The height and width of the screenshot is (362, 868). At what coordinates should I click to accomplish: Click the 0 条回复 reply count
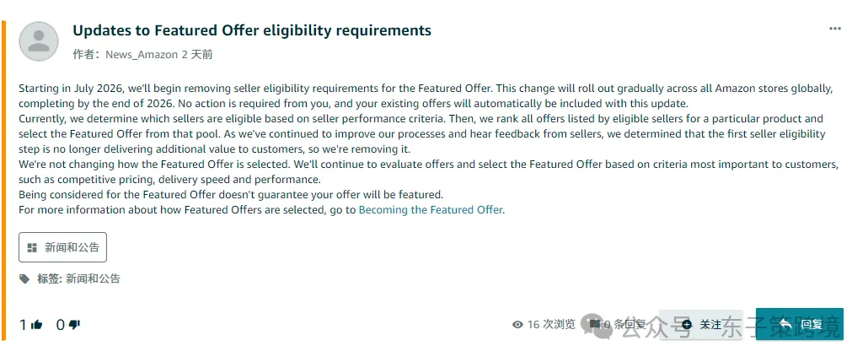point(624,325)
